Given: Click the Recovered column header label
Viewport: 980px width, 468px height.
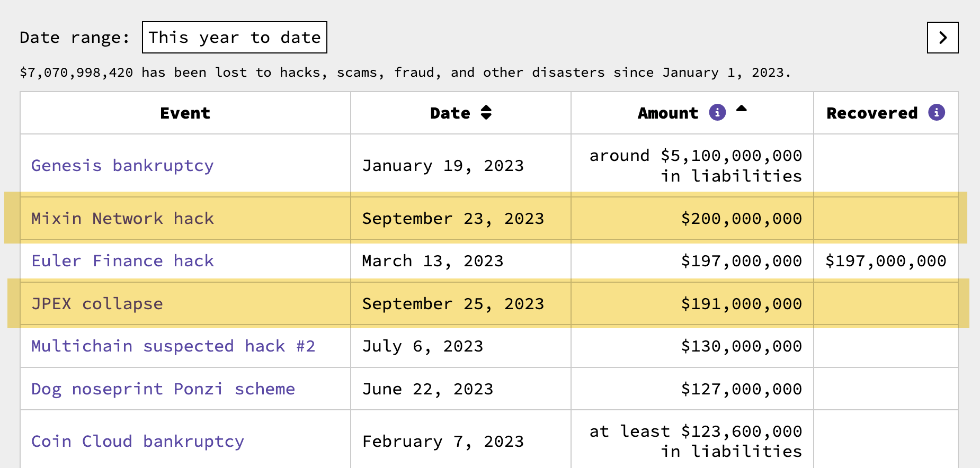Looking at the screenshot, I should (872, 113).
